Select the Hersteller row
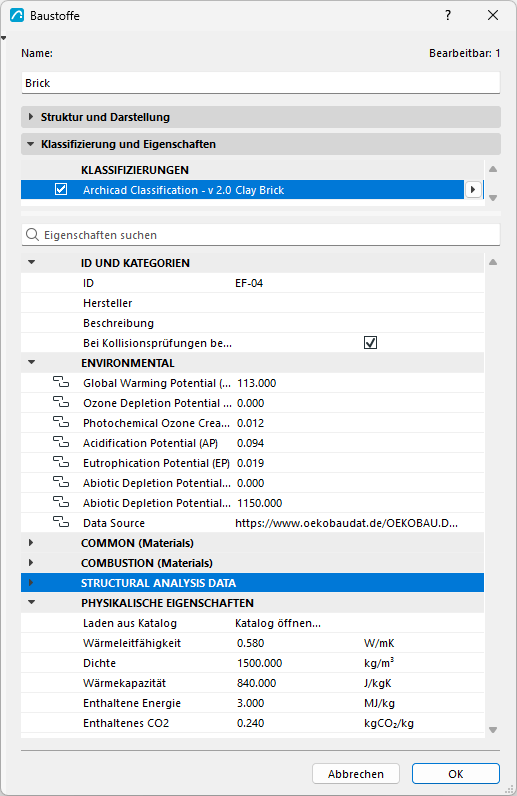This screenshot has width=517, height=796. [252, 303]
